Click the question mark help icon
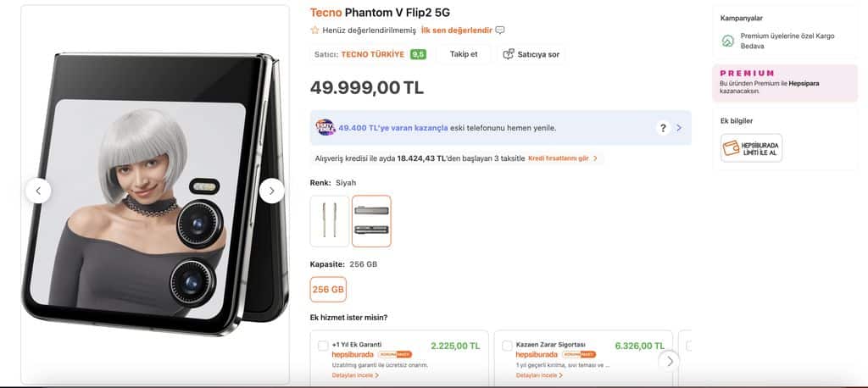This screenshot has height=388, width=868. pyautogui.click(x=663, y=128)
